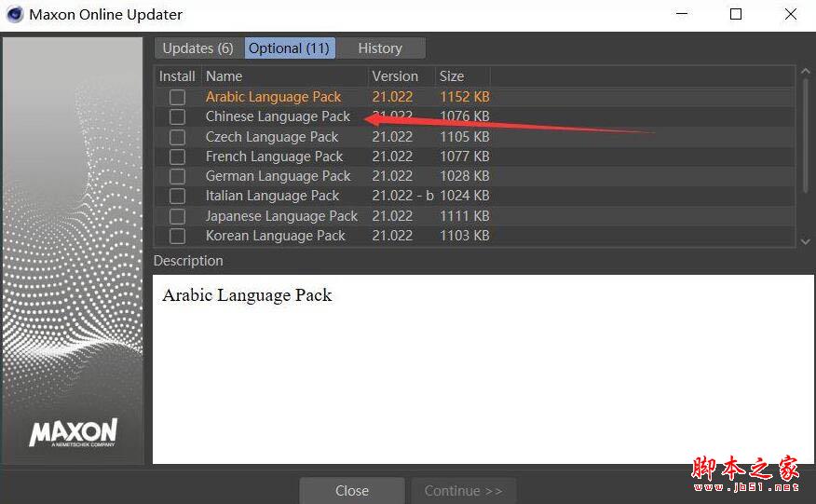Click the Continue >> button
The image size is (816, 504).
[463, 491]
